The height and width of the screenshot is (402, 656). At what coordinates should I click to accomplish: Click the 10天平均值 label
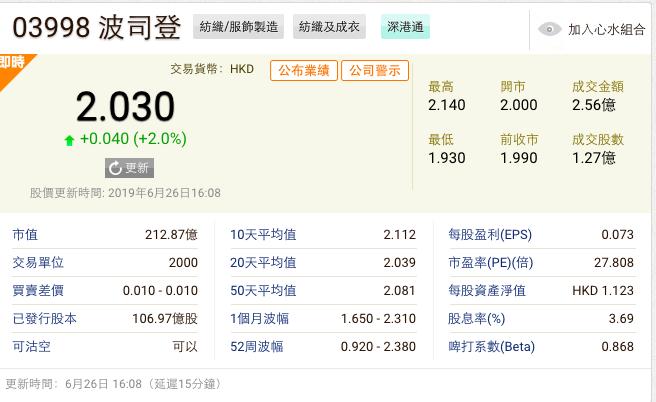(x=263, y=235)
